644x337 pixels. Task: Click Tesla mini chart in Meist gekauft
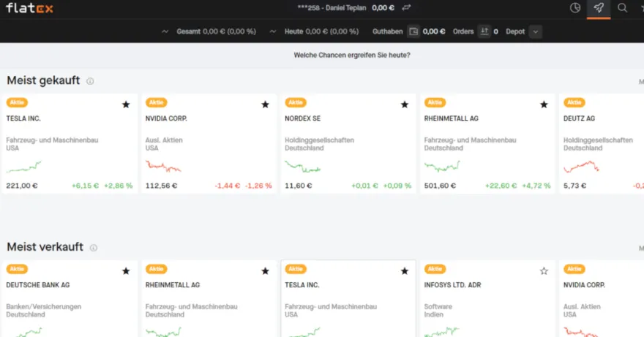click(24, 167)
